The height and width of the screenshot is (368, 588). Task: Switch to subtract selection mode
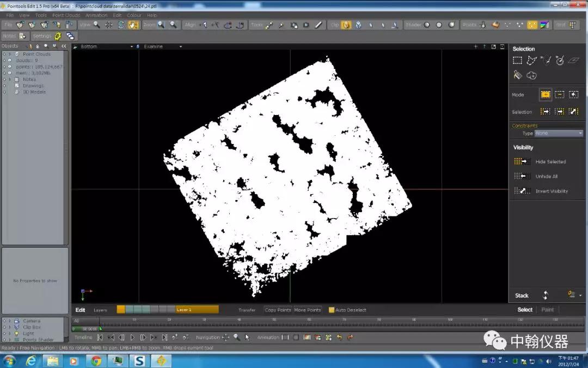point(559,95)
